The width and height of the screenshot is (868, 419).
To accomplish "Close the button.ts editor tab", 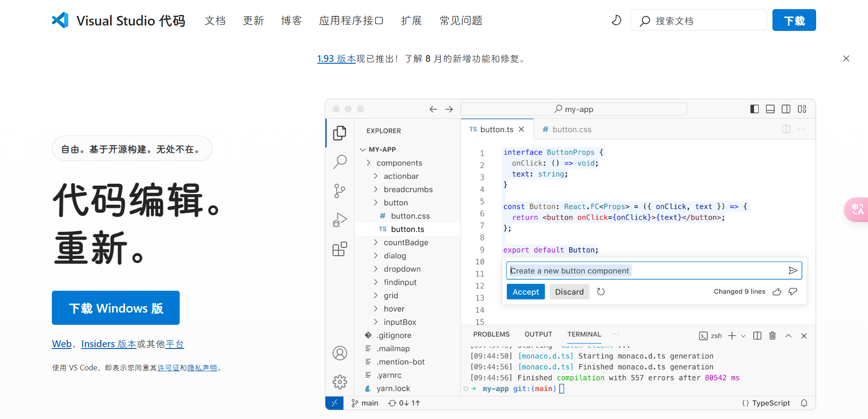I will [x=521, y=129].
